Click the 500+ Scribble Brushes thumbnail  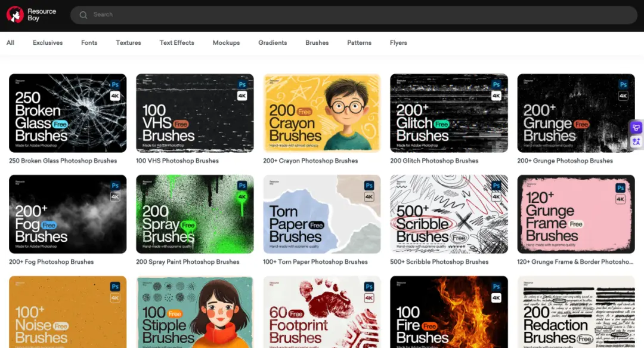pyautogui.click(x=449, y=214)
